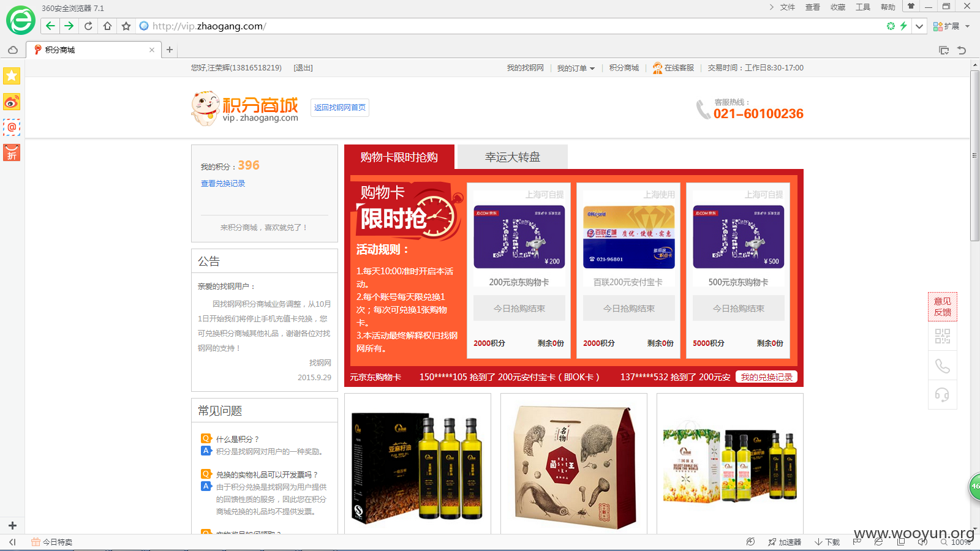
Task: Click the 返回找钢网首页 button
Action: (x=340, y=108)
